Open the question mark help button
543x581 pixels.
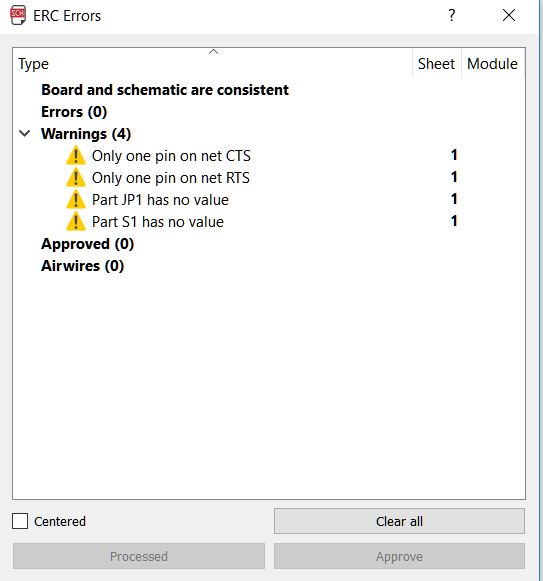coord(451,16)
